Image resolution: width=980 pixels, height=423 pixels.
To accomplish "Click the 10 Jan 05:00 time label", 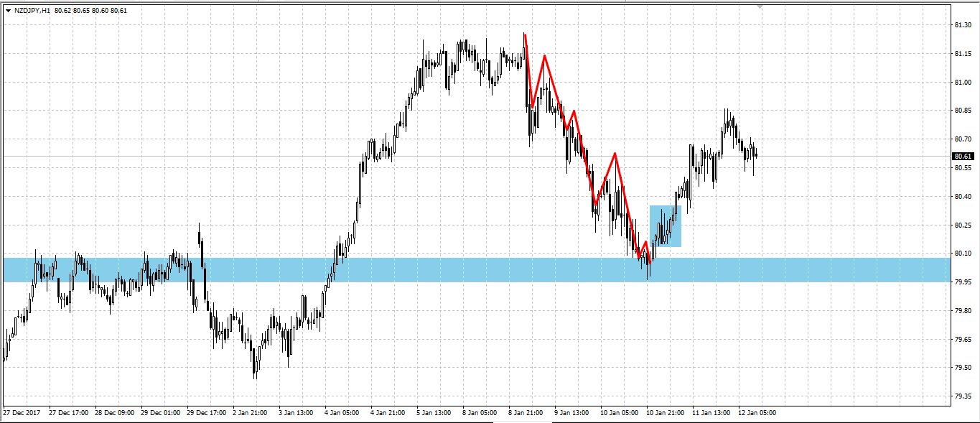I will coord(620,413).
